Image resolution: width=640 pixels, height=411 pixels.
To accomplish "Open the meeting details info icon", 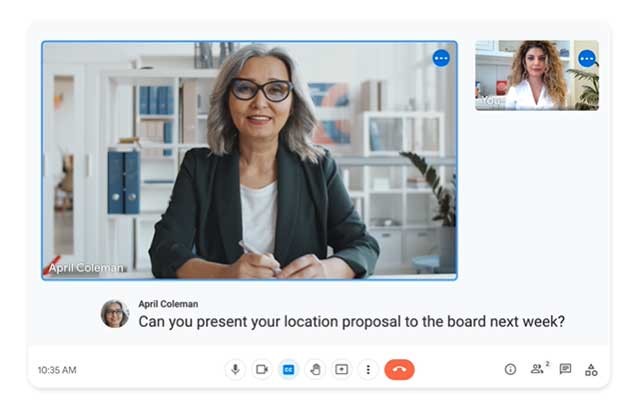I will [510, 369].
